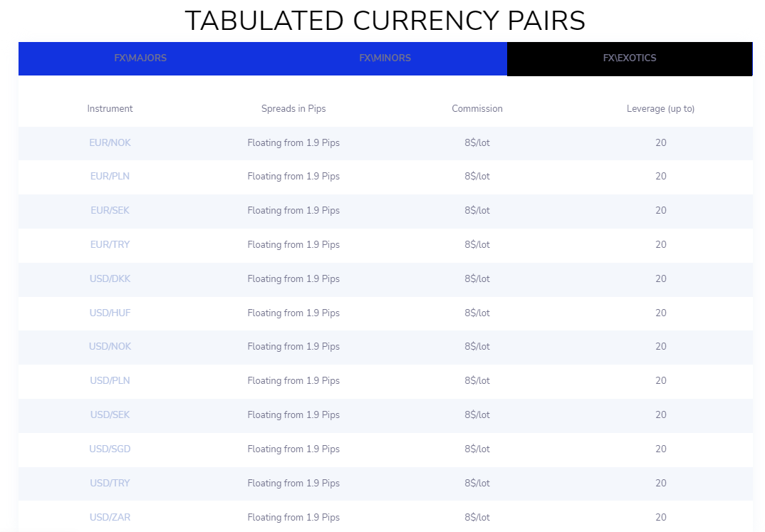Click the spread value in USD/SGD row
This screenshot has height=532, width=765.
[x=293, y=449]
